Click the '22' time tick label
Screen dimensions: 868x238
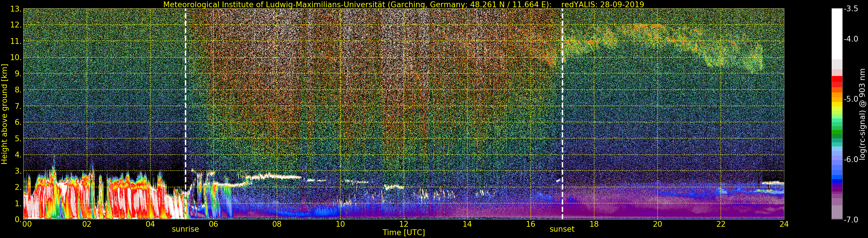click(720, 224)
